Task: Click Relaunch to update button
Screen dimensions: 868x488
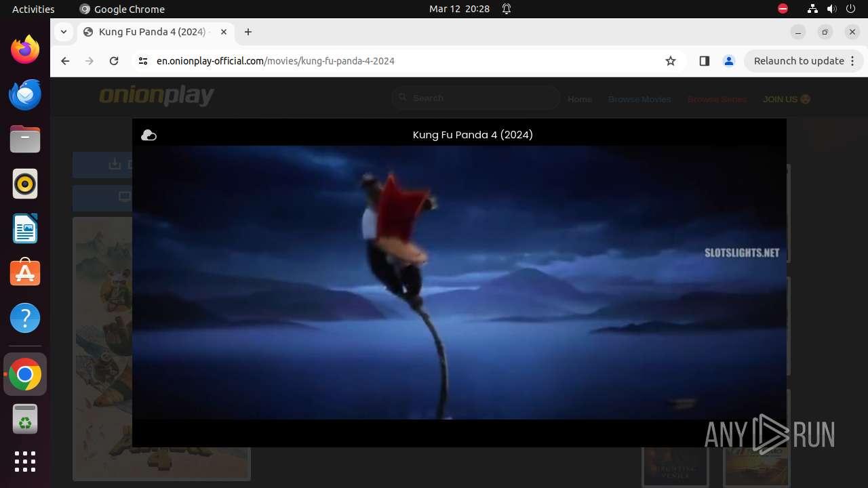Action: (799, 61)
